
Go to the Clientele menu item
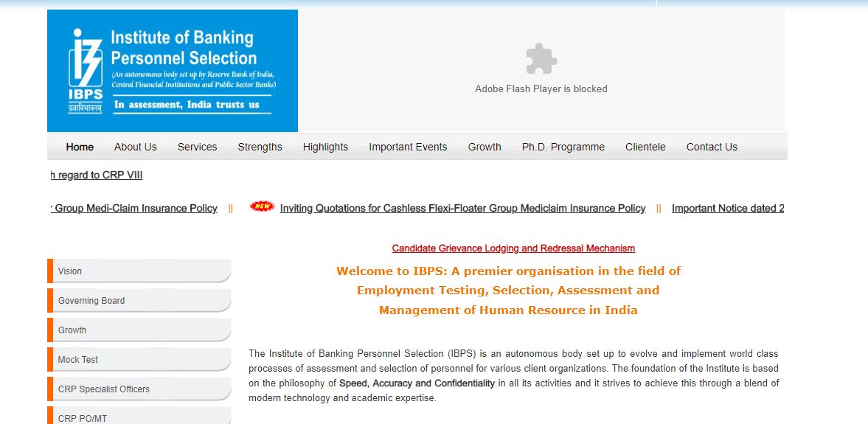645,147
